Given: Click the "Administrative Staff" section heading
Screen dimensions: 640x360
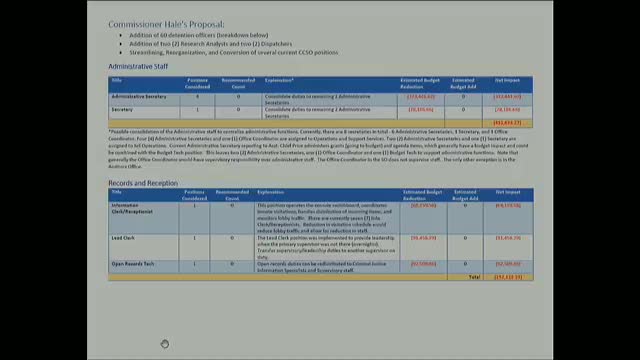Looking at the screenshot, I should [138, 66].
